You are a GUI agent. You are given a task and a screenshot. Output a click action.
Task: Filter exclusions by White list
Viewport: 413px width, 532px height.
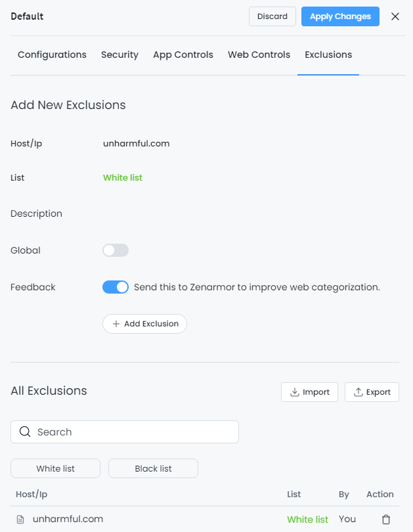coord(56,468)
